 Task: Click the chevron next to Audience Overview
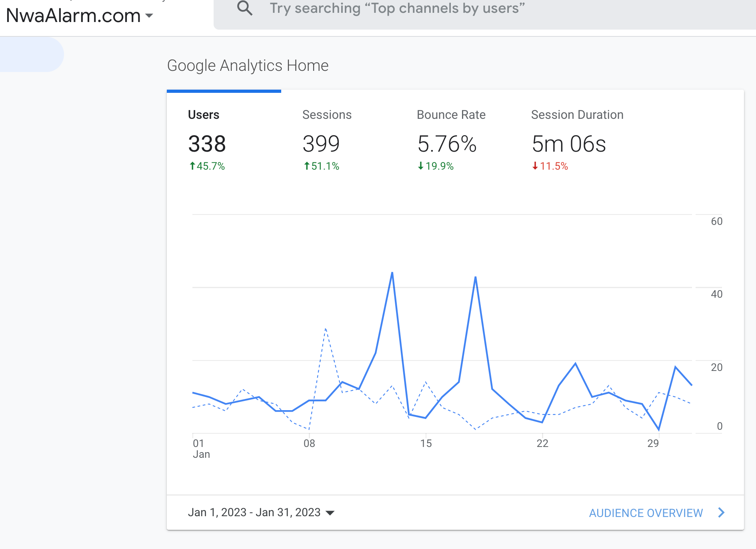[721, 513]
